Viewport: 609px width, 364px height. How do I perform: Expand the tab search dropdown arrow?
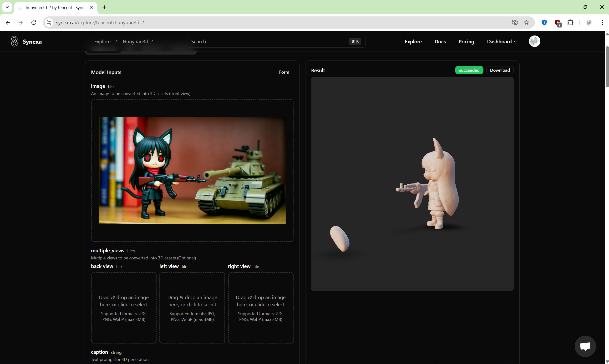click(x=7, y=7)
